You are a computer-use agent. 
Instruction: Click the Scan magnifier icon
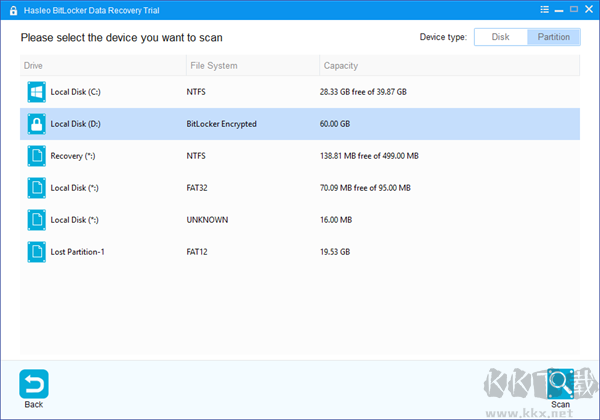point(560,384)
